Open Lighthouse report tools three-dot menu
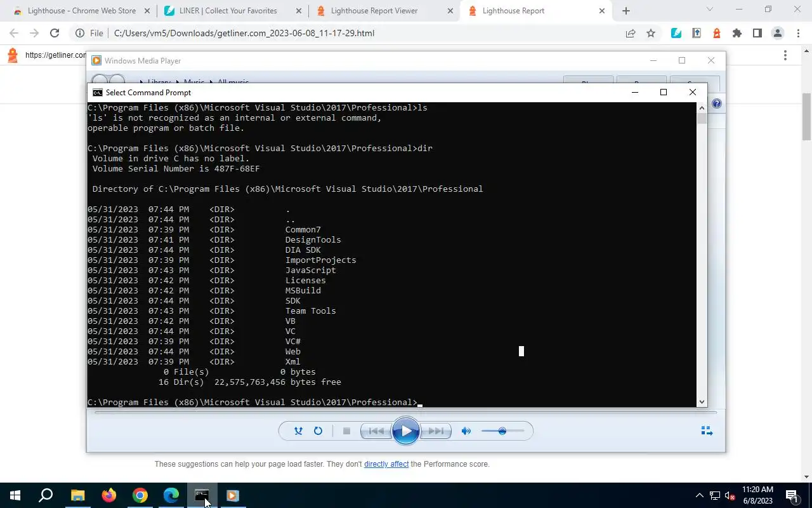Image resolution: width=812 pixels, height=508 pixels. (x=785, y=55)
